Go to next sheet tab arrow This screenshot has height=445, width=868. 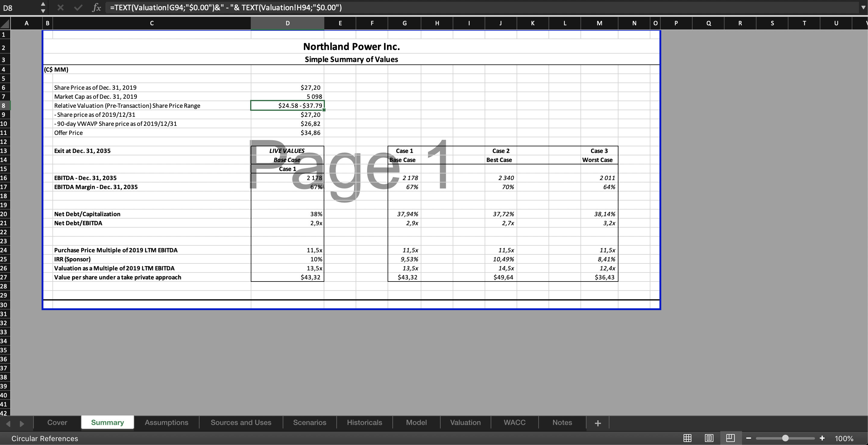coord(22,423)
